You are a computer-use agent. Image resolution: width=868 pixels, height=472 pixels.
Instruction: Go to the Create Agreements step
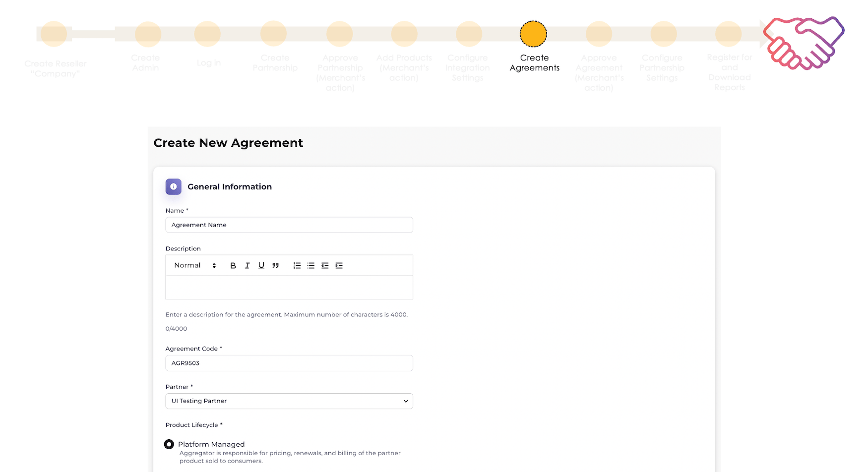[x=534, y=34]
